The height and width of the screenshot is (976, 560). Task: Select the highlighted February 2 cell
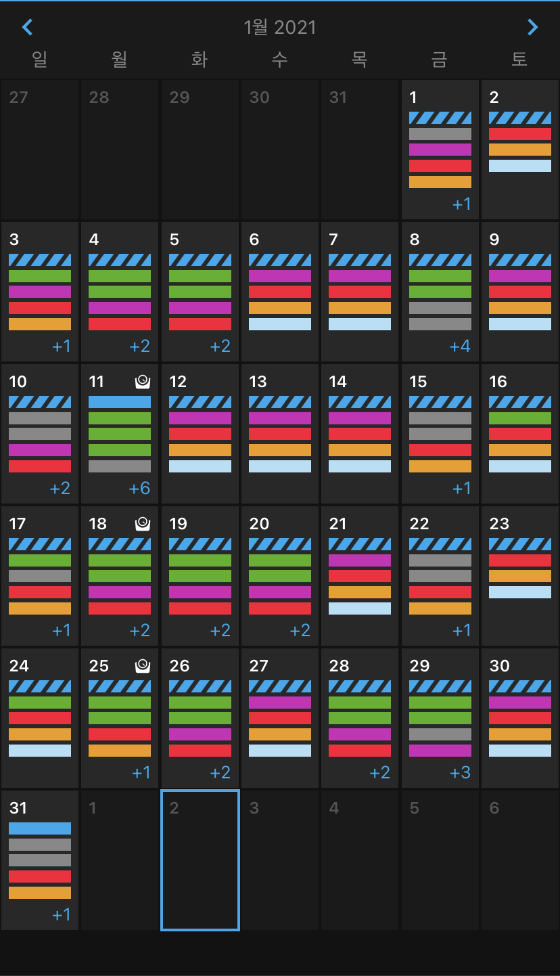[200, 860]
